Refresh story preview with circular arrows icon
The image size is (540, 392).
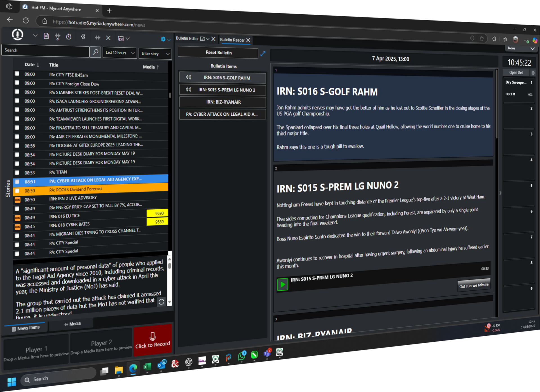pos(161,302)
